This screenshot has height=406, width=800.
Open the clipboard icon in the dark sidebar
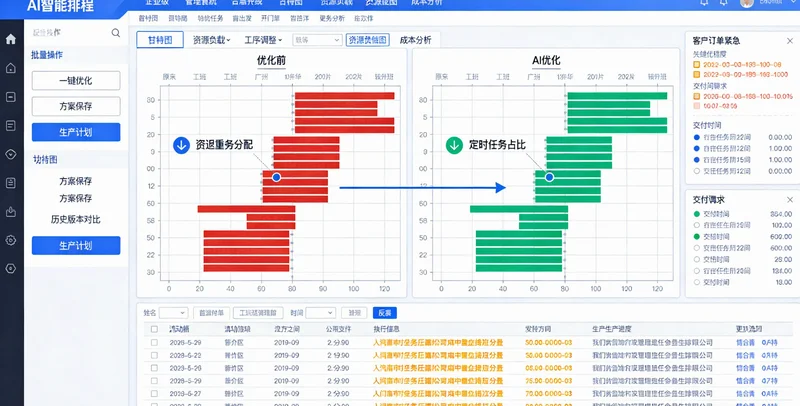[11, 183]
